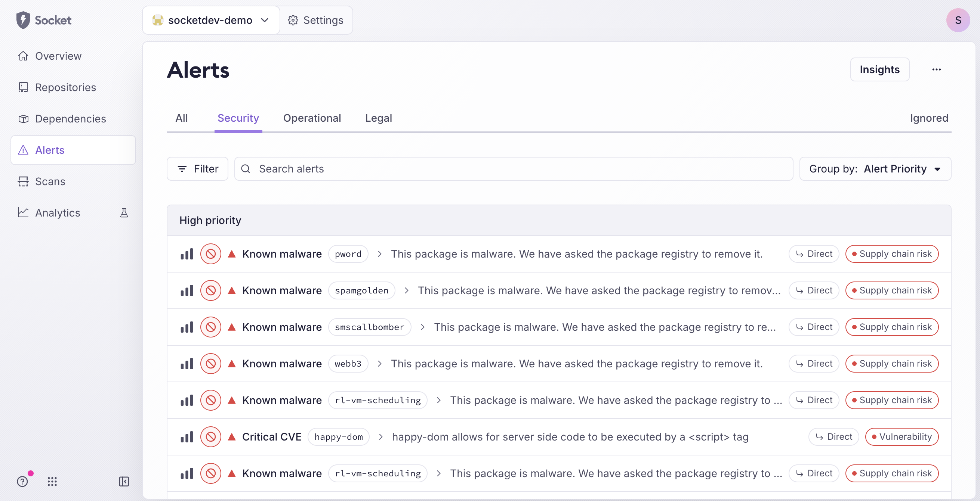The height and width of the screenshot is (501, 980).
Task: Open the user avatar S menu
Action: (958, 20)
